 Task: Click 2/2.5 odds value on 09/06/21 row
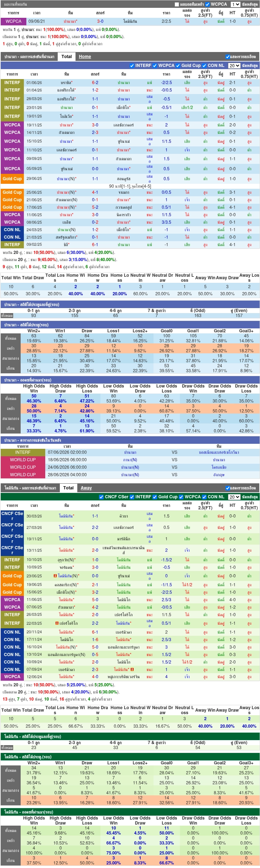point(166,21)
